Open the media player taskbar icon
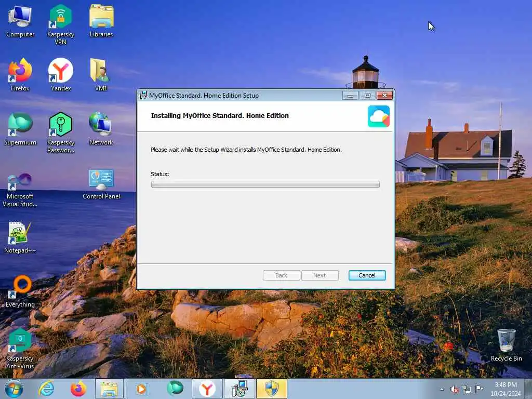Image resolution: width=532 pixels, height=399 pixels. click(x=142, y=389)
